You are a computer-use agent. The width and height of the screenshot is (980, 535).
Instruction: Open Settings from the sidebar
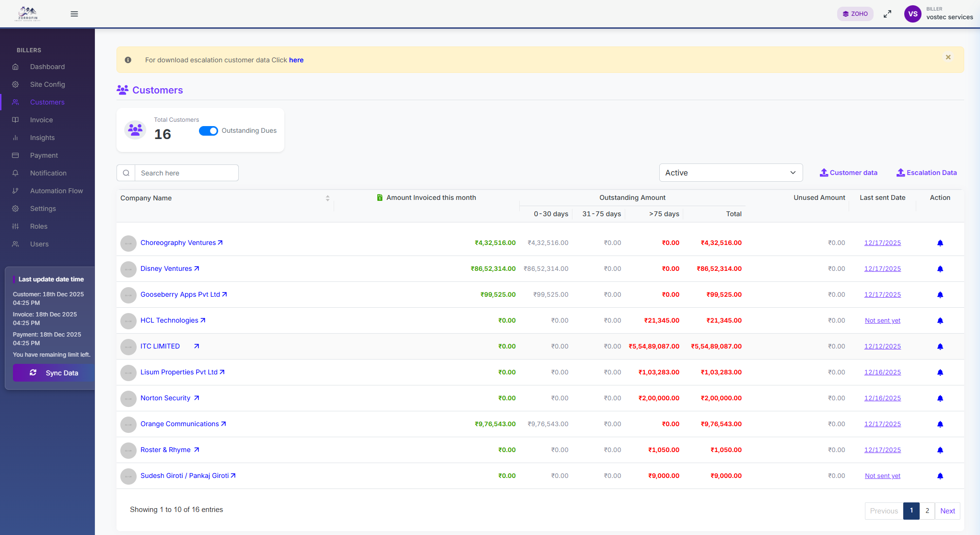(43, 209)
